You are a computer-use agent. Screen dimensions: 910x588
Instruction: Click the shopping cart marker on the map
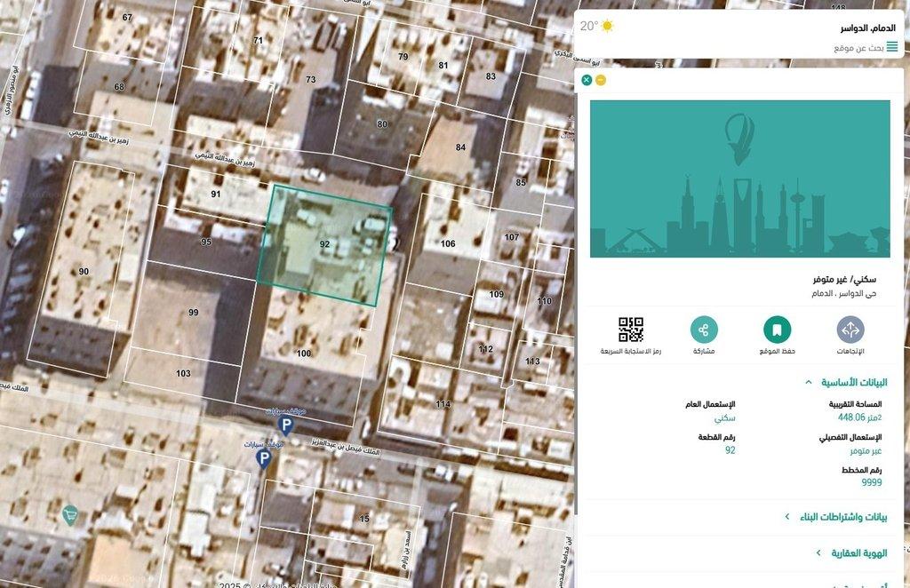(x=69, y=513)
